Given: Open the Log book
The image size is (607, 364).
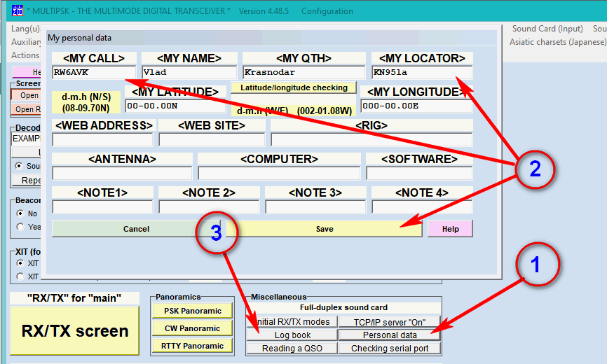Looking at the screenshot, I should [292, 335].
